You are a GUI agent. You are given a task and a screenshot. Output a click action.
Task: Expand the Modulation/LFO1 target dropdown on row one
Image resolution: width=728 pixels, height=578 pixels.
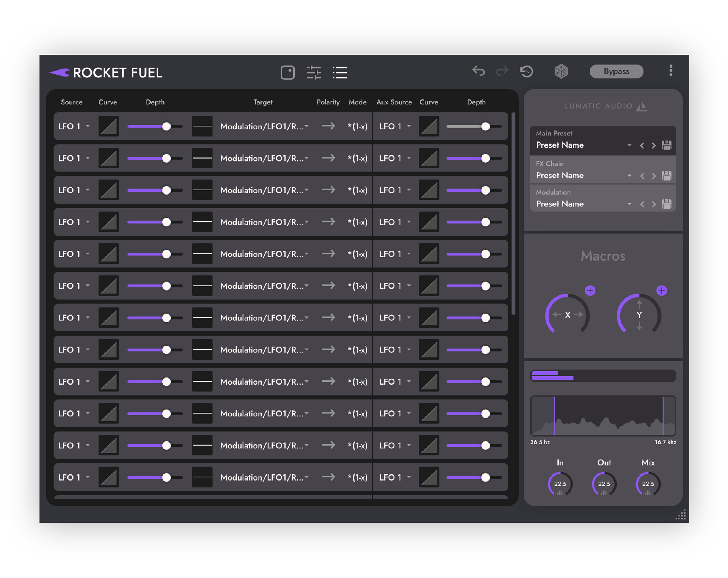click(x=264, y=126)
